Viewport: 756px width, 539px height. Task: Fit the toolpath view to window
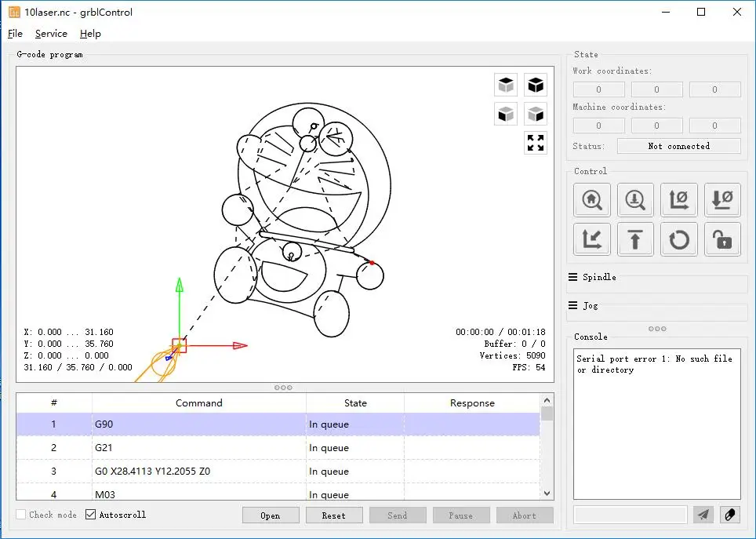coord(536,143)
